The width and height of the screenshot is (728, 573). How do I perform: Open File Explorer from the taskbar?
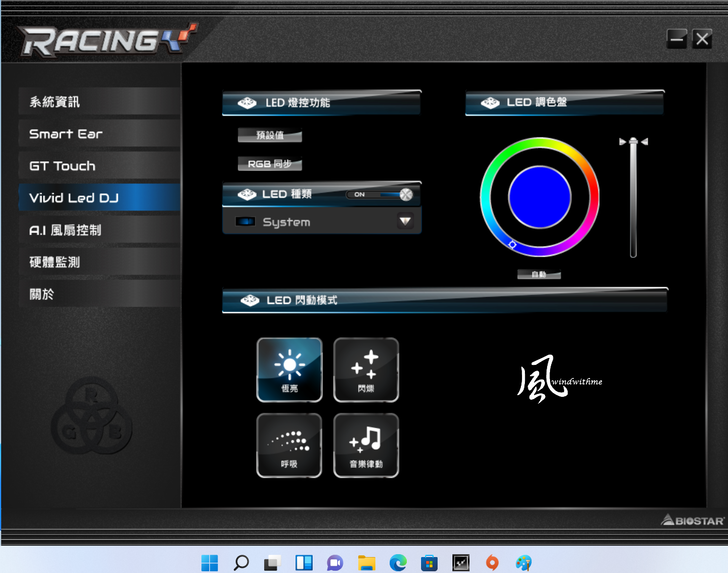366,562
